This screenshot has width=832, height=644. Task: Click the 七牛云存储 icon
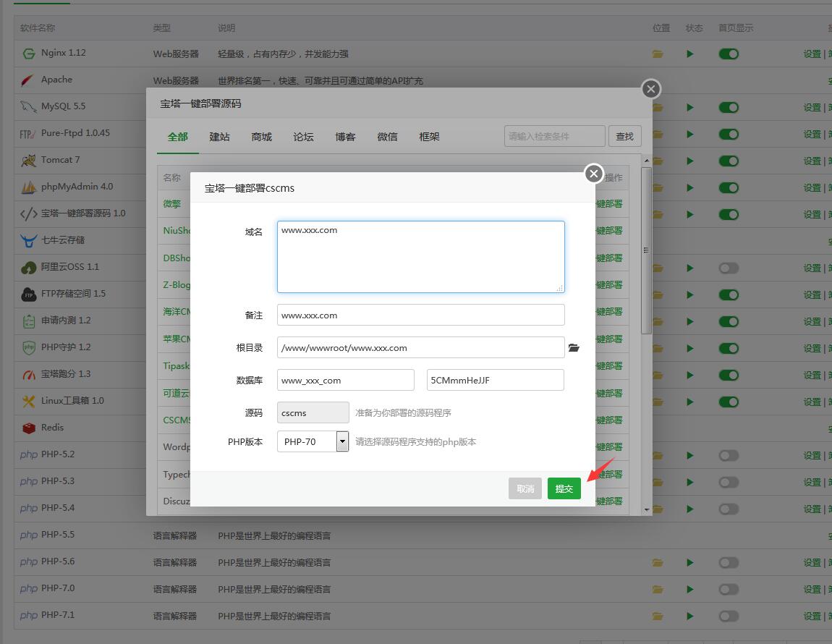pos(28,240)
